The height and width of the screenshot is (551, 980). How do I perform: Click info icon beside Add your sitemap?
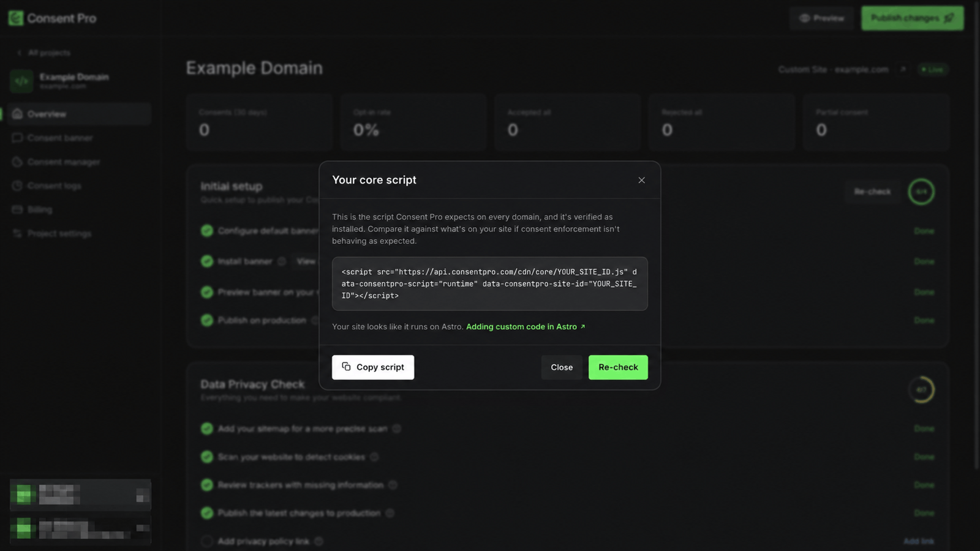click(397, 429)
